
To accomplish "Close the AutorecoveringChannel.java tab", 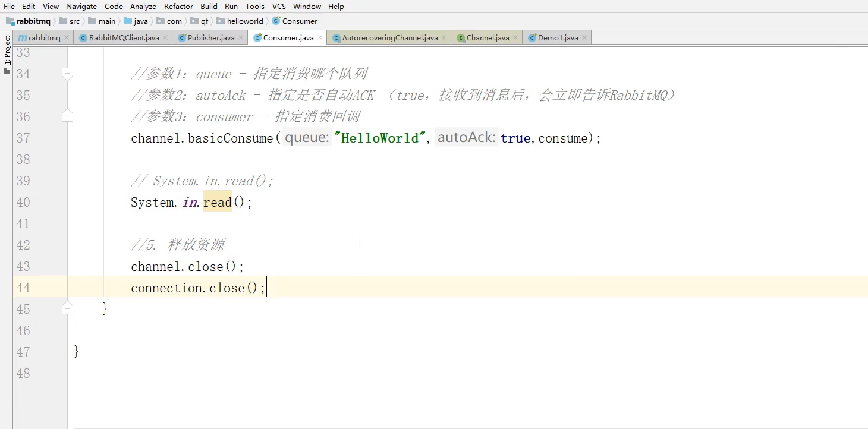I will click(x=444, y=38).
